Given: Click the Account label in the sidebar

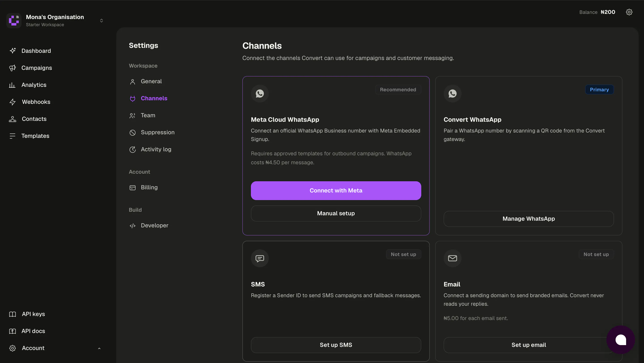Looking at the screenshot, I should pyautogui.click(x=33, y=348).
